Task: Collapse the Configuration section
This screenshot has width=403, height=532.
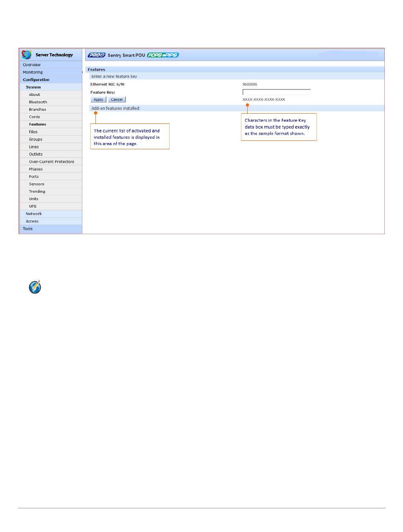Action: pyautogui.click(x=36, y=80)
